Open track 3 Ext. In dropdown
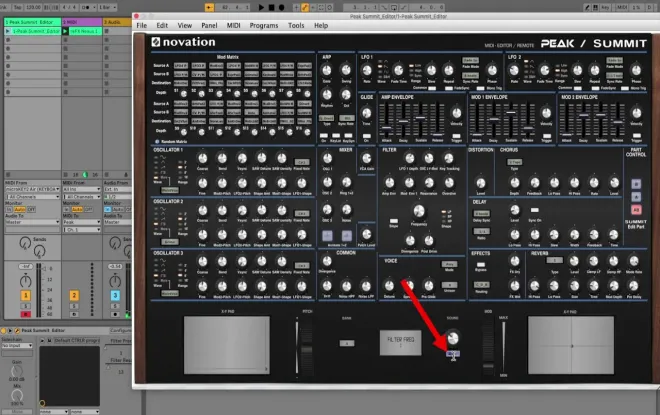Image resolution: width=660 pixels, height=415 pixels. (117, 189)
